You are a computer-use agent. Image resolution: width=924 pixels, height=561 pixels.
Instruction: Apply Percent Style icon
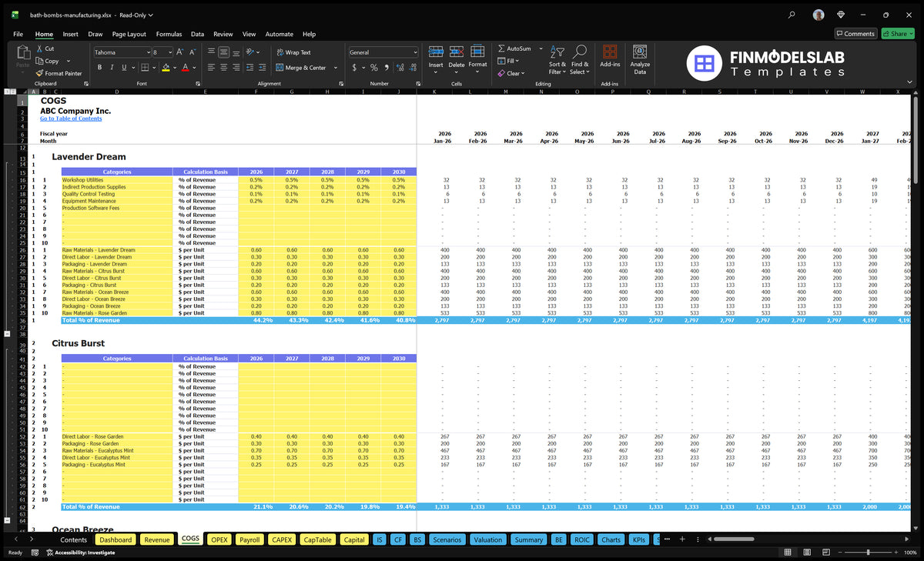(374, 68)
